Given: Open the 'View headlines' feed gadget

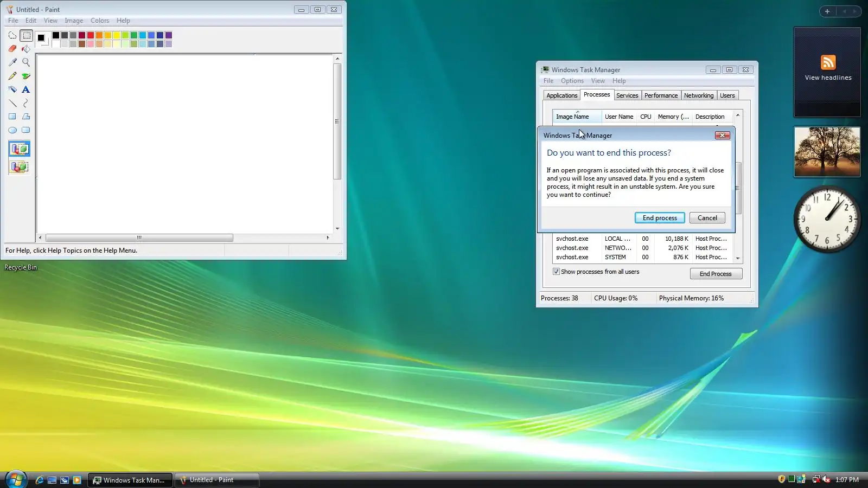Looking at the screenshot, I should tap(827, 72).
